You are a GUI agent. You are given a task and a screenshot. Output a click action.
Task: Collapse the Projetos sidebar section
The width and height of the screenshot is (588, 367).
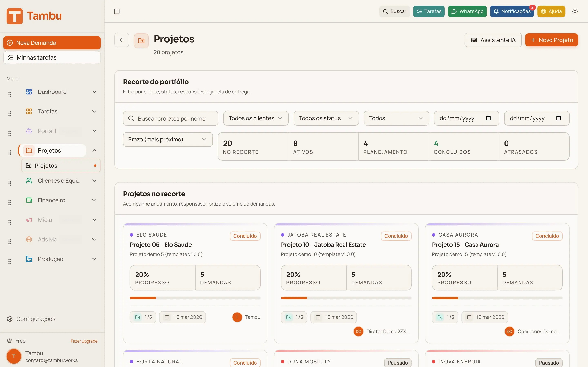click(94, 150)
